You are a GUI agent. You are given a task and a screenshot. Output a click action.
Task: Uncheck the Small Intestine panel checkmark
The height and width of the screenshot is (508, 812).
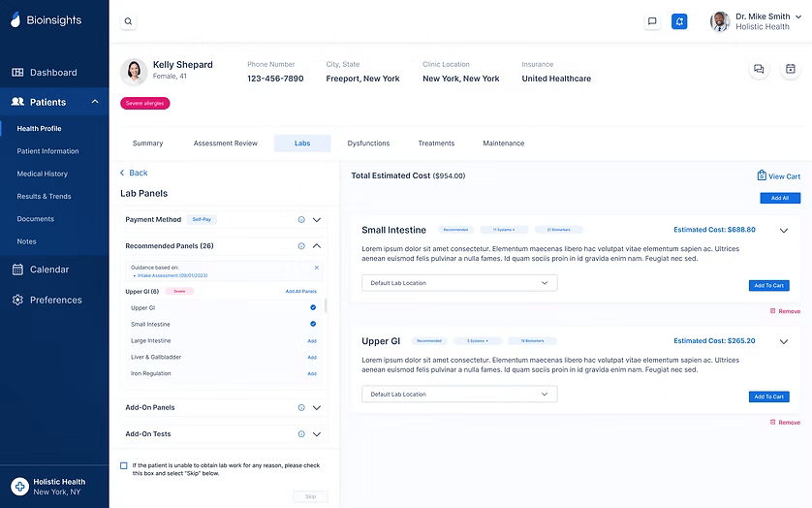coord(313,324)
